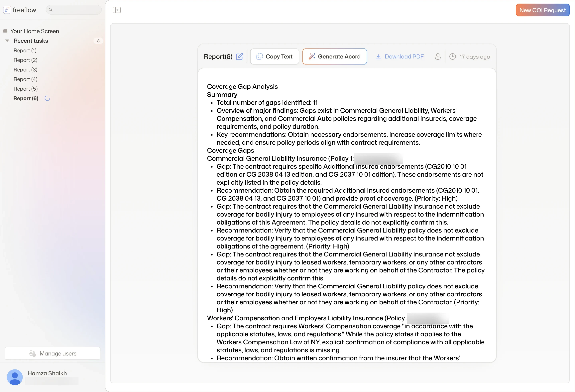
Task: Click the loading spinner next to Report (6)
Action: point(47,98)
